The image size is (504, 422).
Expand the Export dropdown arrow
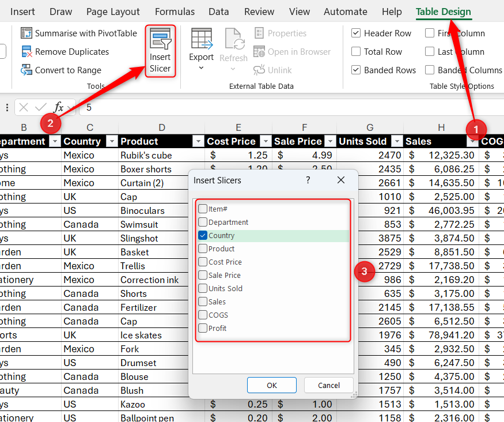click(x=201, y=65)
